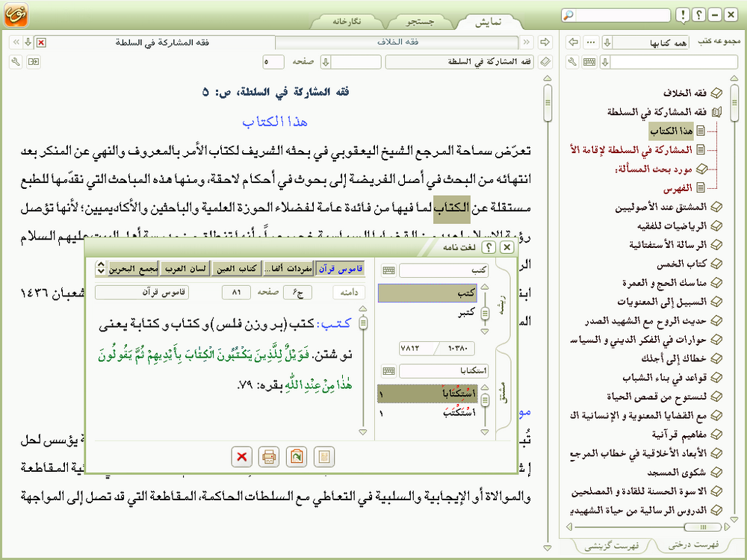The width and height of the screenshot is (747, 560).
Task: Select tree item مورد بحث المسألة
Action: [654, 169]
